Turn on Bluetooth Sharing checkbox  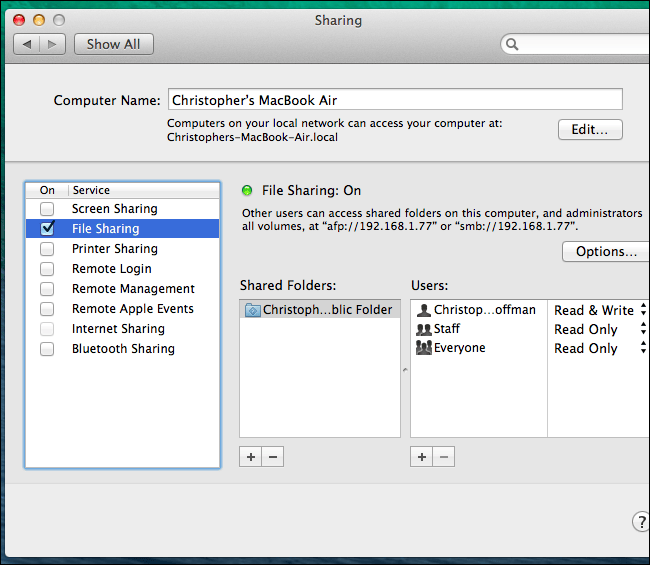[47, 349]
